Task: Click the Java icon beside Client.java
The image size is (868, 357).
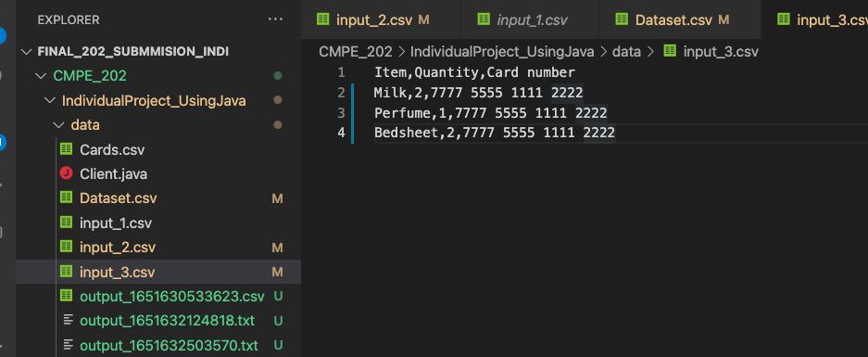Action: point(66,173)
